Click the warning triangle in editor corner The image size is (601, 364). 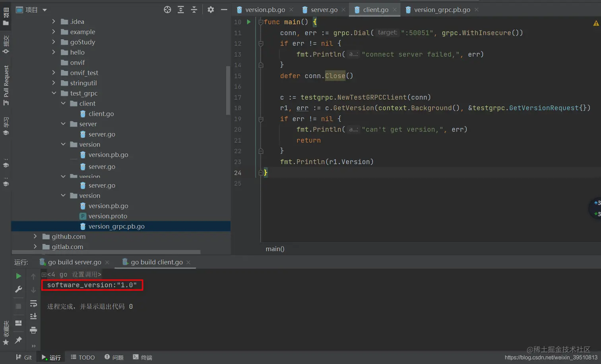(596, 23)
